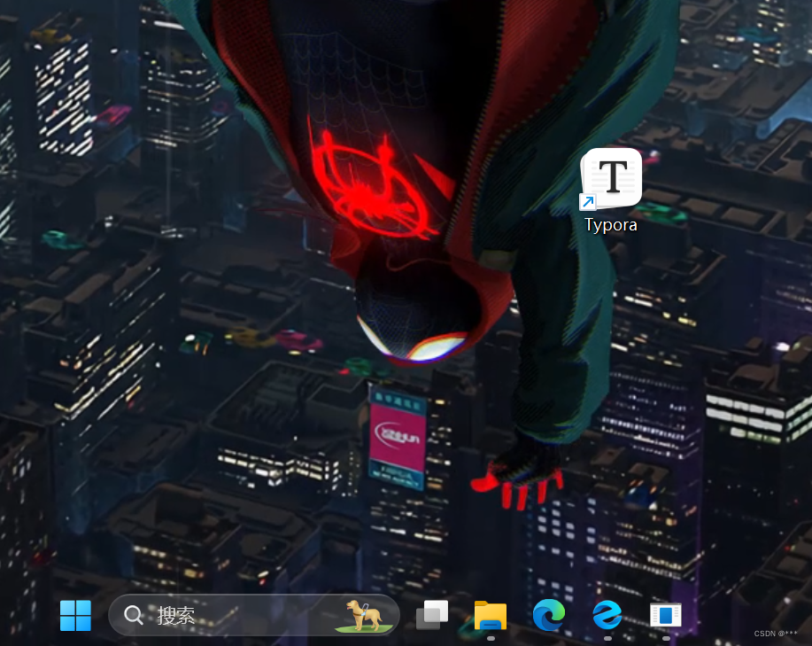The image size is (812, 646).
Task: Launch Internet Explorer from the taskbar
Action: point(607,615)
